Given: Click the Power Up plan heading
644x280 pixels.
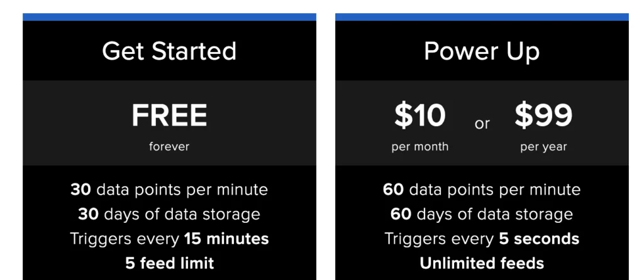Looking at the screenshot, I should [482, 52].
